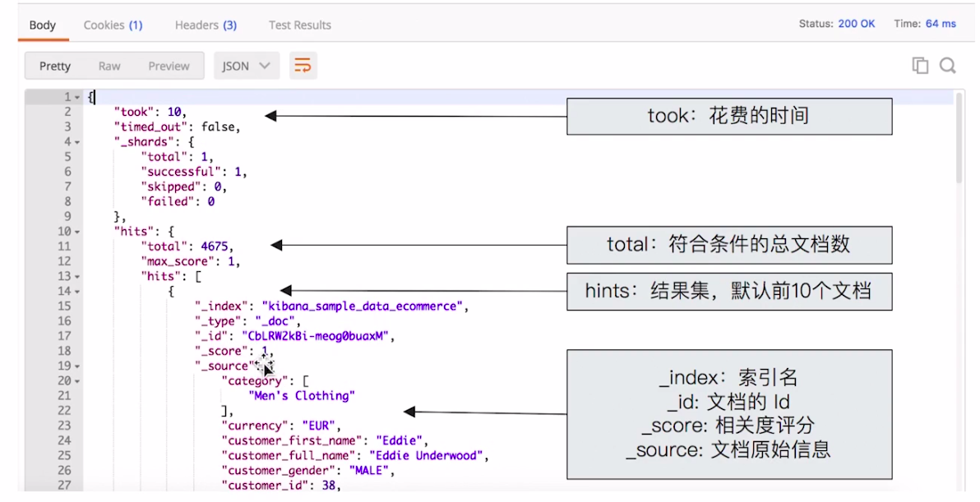
Task: Click the "Men's Clothing" category value
Action: [302, 396]
